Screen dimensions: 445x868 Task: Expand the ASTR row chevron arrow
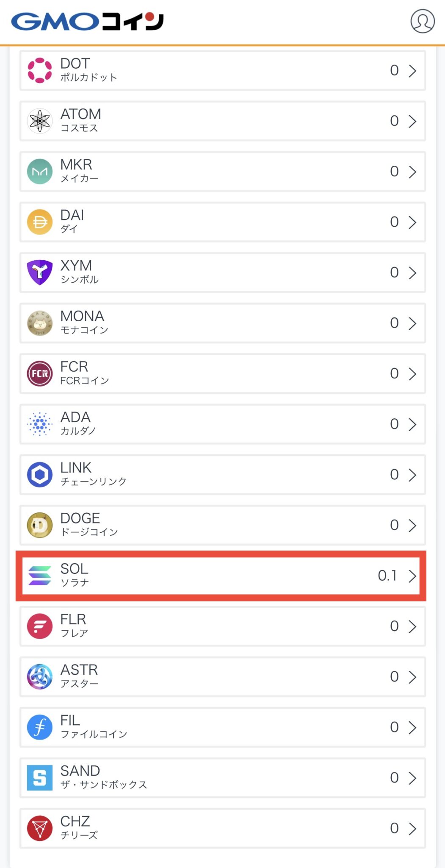tap(412, 677)
